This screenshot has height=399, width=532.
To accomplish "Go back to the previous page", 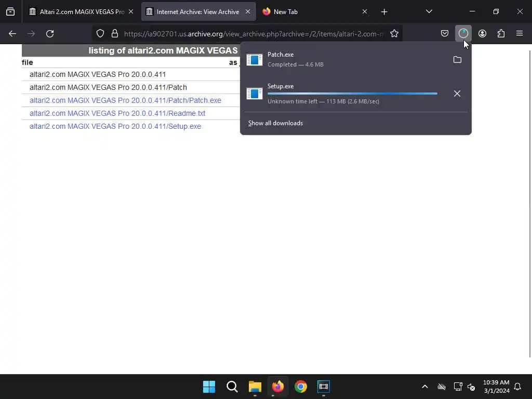I will click(12, 34).
